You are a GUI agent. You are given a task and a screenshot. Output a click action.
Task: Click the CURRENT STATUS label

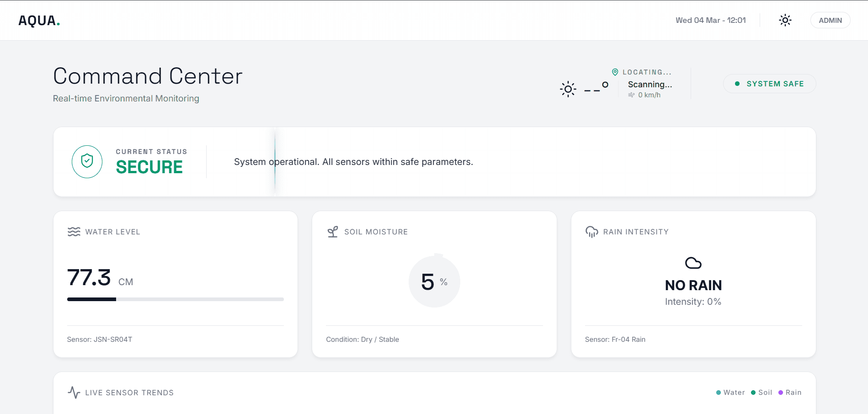point(152,152)
